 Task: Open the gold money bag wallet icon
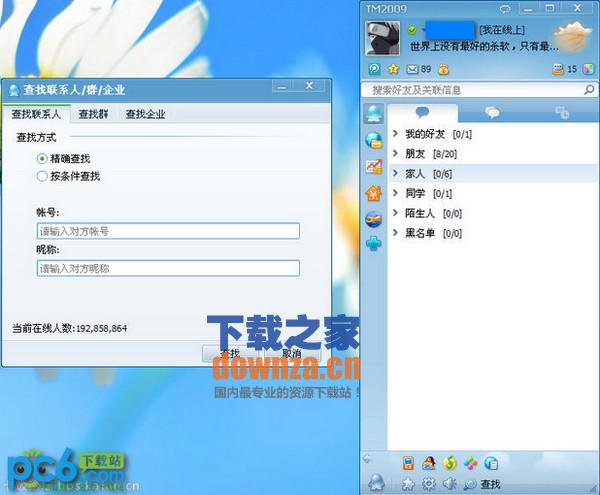point(443,69)
